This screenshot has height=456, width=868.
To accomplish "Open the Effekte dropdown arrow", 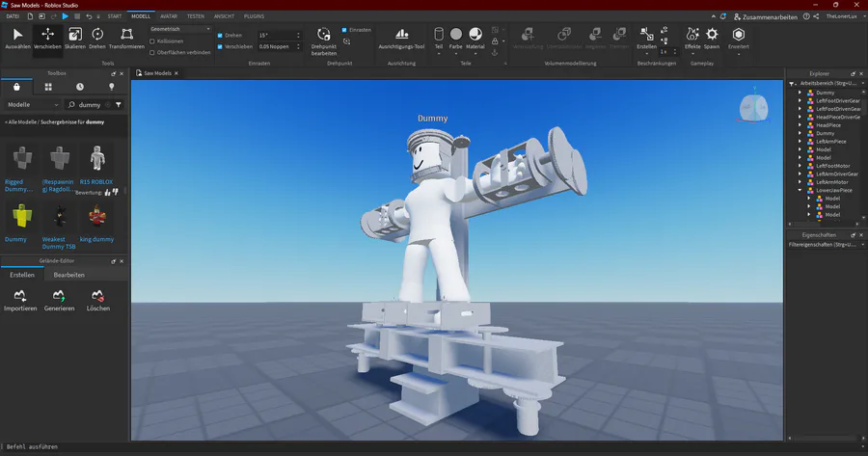I will pyautogui.click(x=692, y=54).
